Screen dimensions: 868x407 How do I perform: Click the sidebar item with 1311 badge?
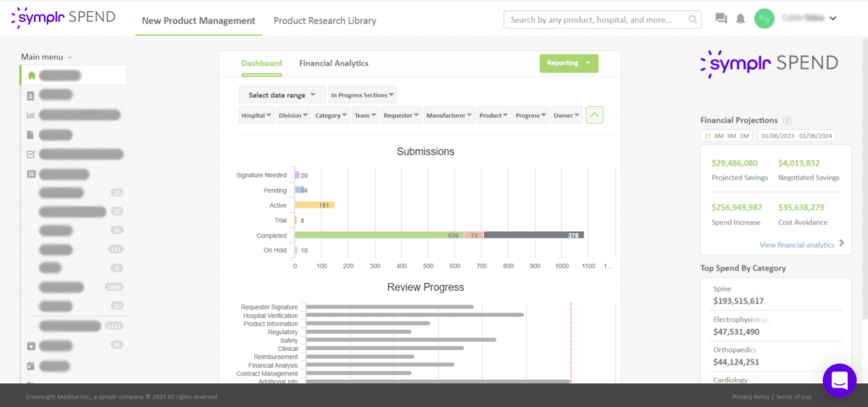(81, 326)
